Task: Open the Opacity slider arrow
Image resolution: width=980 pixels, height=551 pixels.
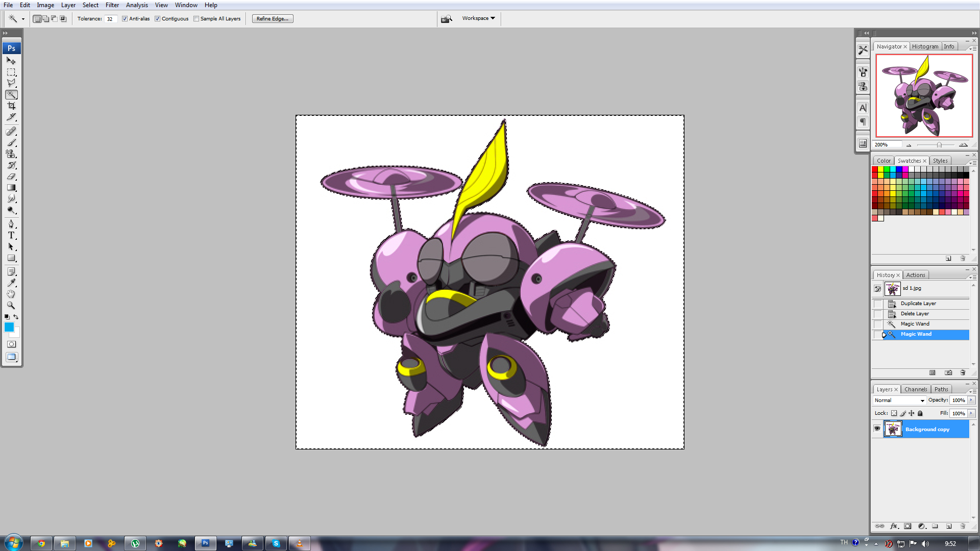Action: point(971,400)
